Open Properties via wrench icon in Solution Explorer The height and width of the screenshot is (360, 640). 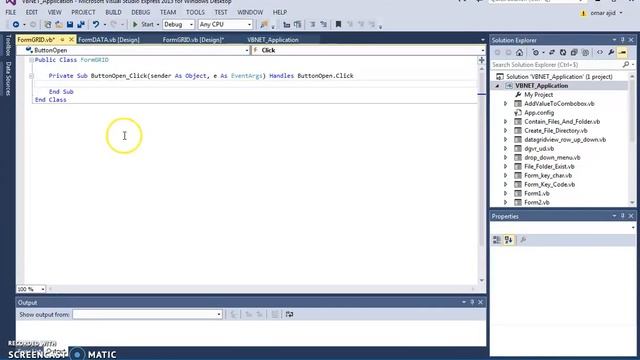pos(611,52)
